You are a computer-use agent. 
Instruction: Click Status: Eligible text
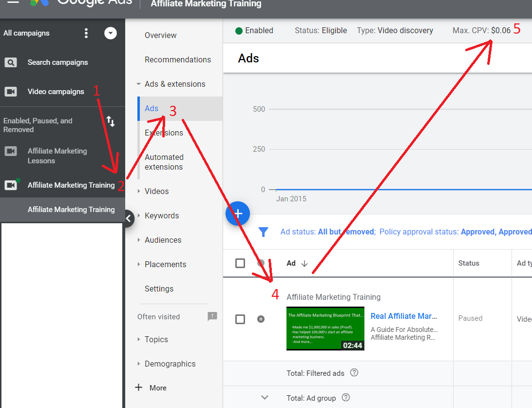(321, 31)
